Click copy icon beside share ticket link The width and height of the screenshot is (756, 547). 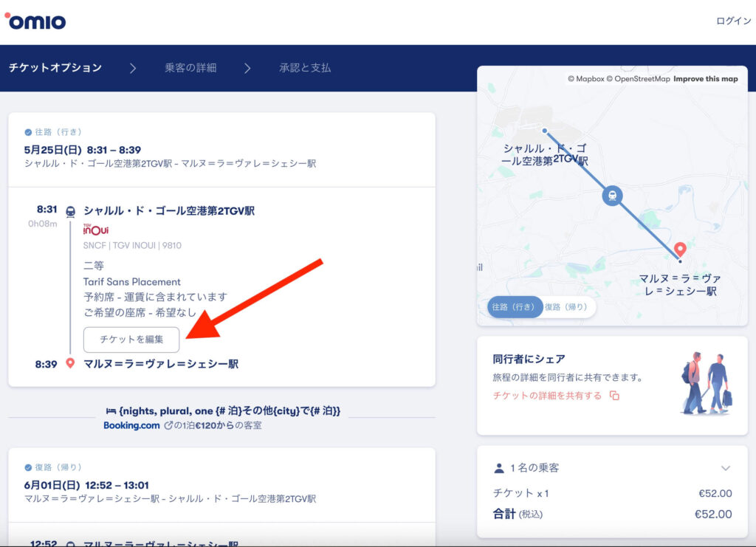614,396
